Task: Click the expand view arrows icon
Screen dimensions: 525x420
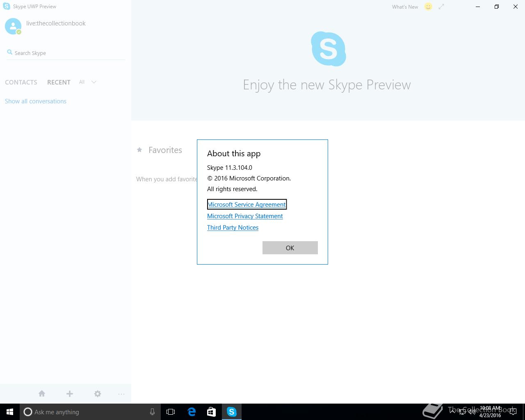Action: (441, 7)
